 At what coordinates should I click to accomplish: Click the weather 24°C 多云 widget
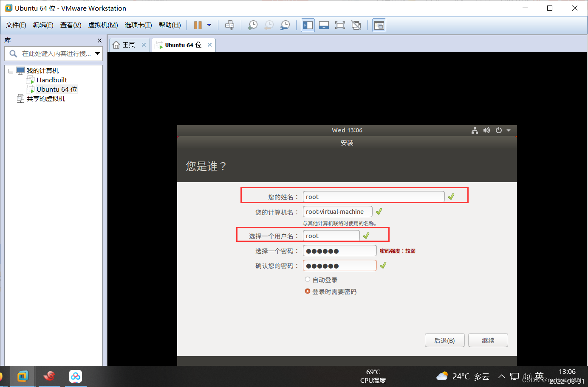point(463,376)
